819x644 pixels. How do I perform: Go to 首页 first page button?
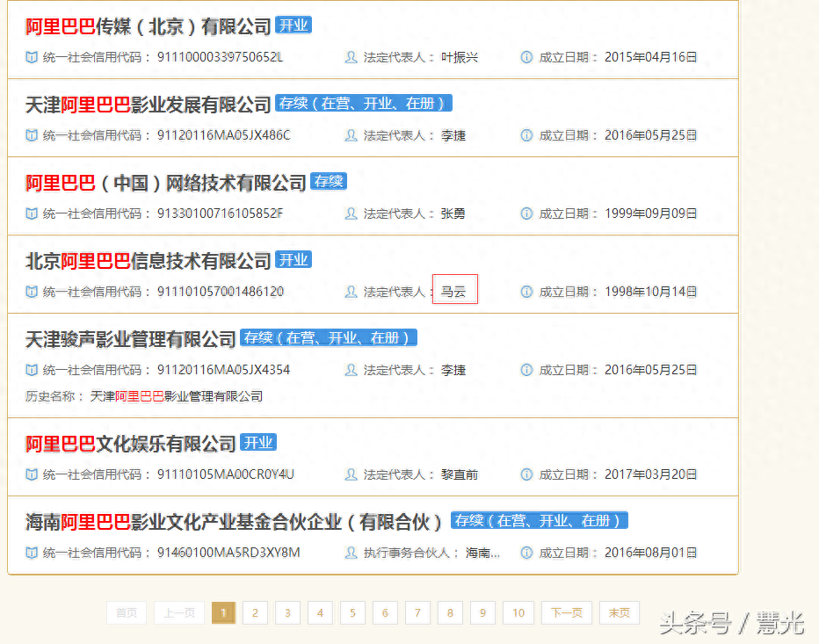[127, 612]
